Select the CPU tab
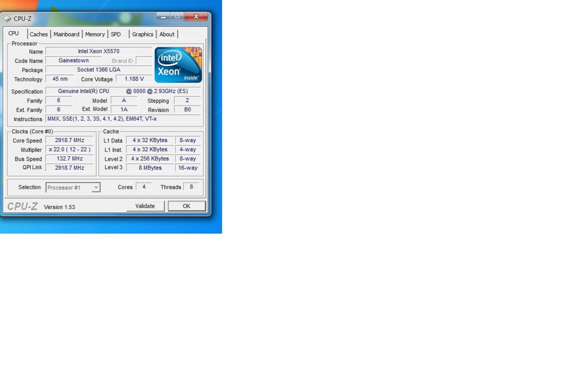Viewport: 588px width, 368px height. (x=14, y=33)
